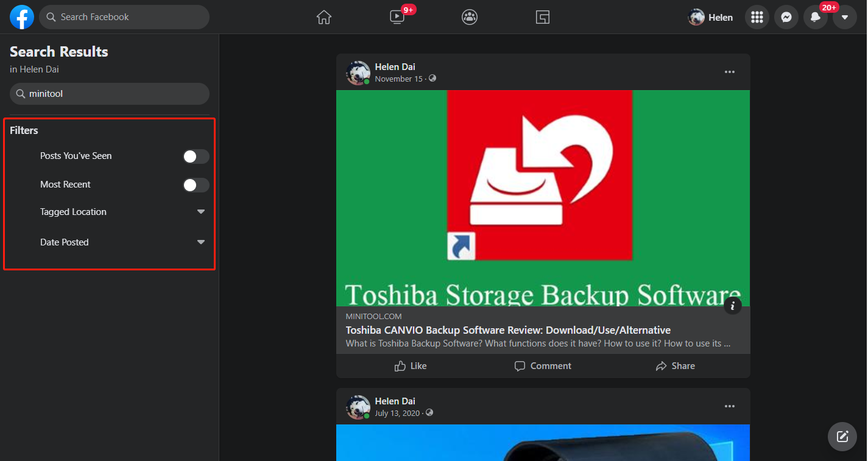
Task: Click the Search Results heading
Action: tap(59, 52)
